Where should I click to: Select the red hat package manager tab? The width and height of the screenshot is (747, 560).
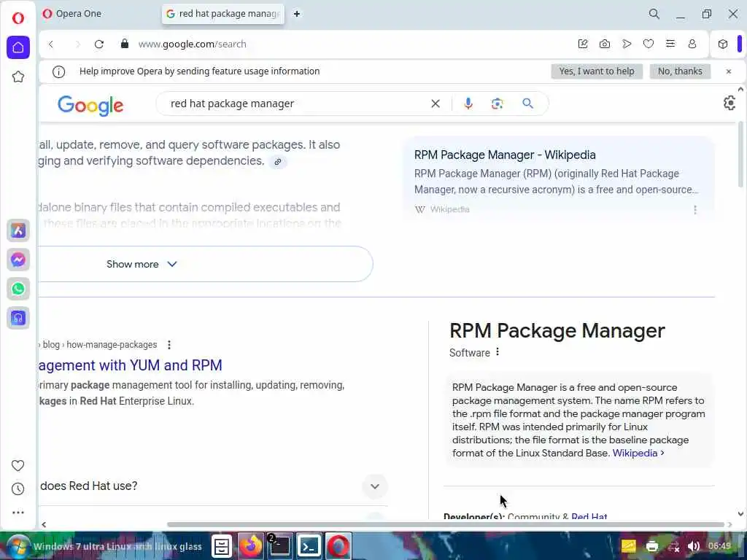tap(223, 14)
